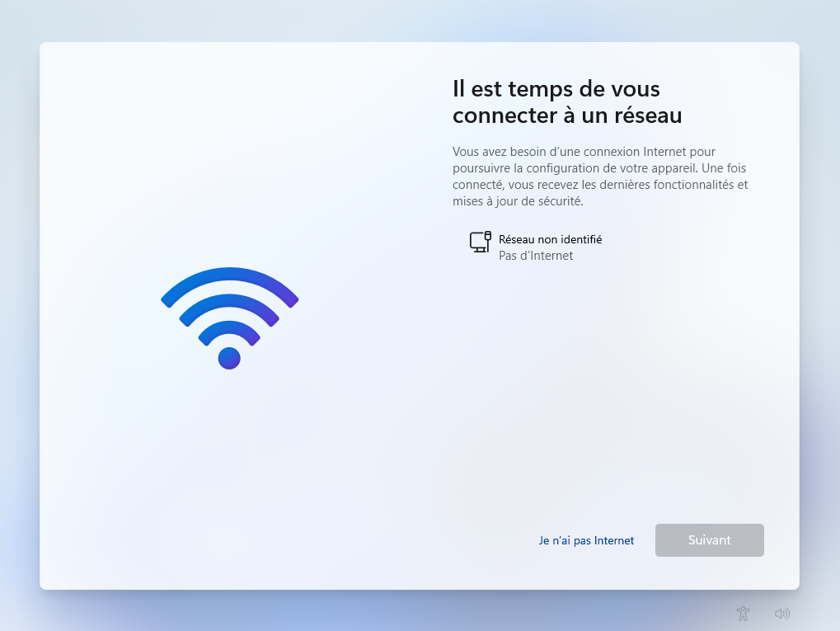
Task: Click the sentence about 'mises à jour de sécurité'
Action: click(518, 201)
